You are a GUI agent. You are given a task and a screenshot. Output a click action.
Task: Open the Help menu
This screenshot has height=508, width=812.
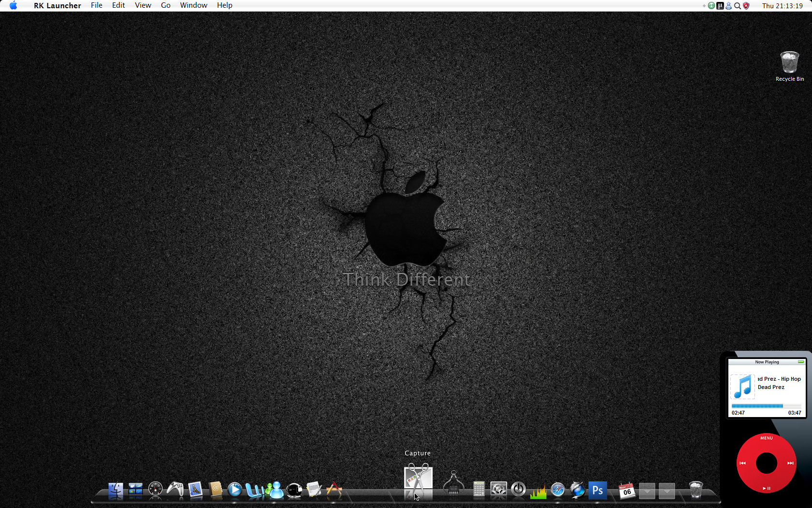225,5
